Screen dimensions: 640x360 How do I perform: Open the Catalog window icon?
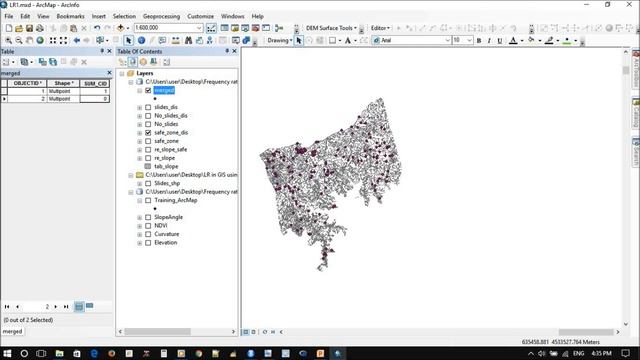(x=235, y=28)
